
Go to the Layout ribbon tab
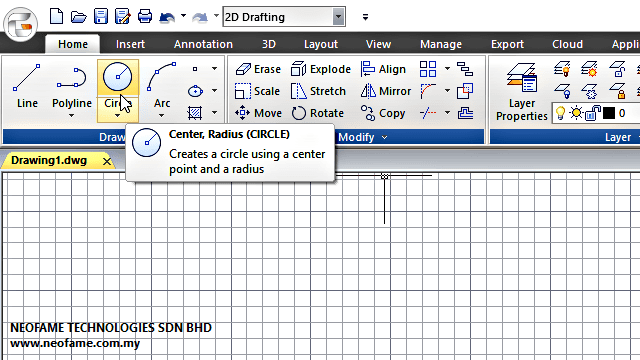click(321, 44)
